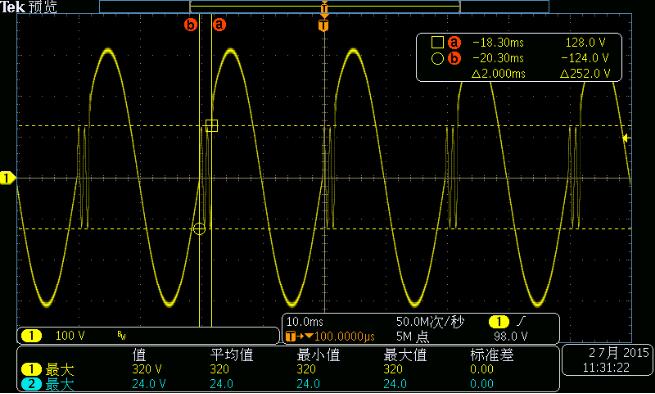Select channel 1 最大 measurement row
The image size is (655, 394).
[x=288, y=369]
